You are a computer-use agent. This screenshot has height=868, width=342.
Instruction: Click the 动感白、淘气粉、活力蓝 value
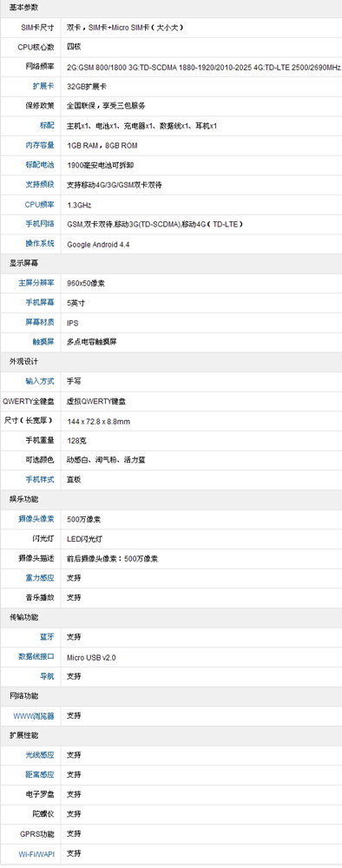[106, 460]
